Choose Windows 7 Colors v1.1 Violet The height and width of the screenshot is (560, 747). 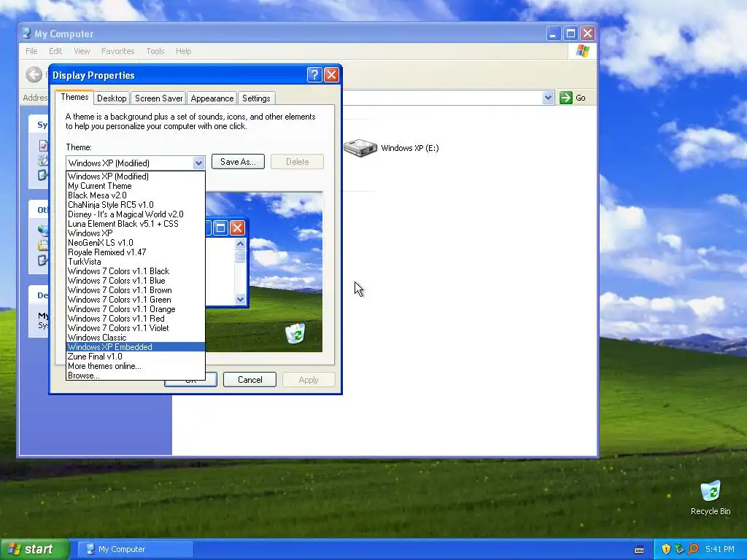tap(135, 328)
